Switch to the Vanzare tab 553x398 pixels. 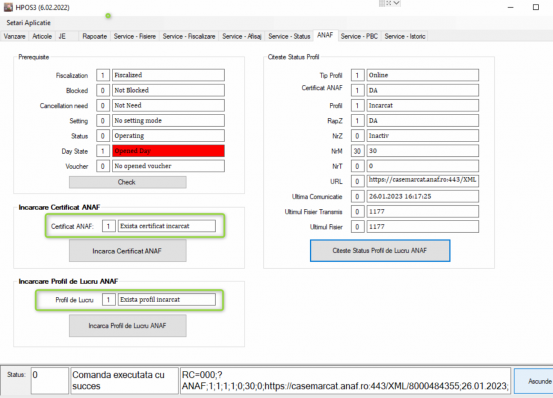(14, 36)
